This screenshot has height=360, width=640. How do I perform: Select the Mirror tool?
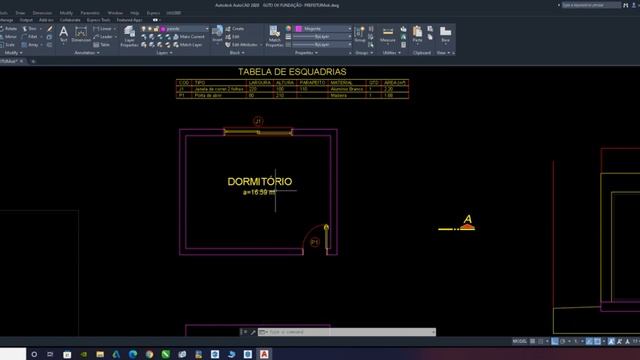9,37
